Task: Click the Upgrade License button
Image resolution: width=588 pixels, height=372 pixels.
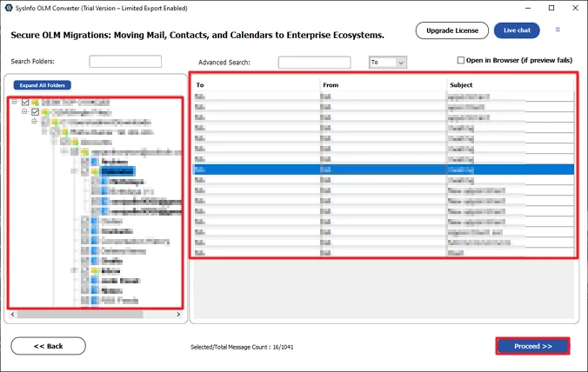Action: (452, 30)
